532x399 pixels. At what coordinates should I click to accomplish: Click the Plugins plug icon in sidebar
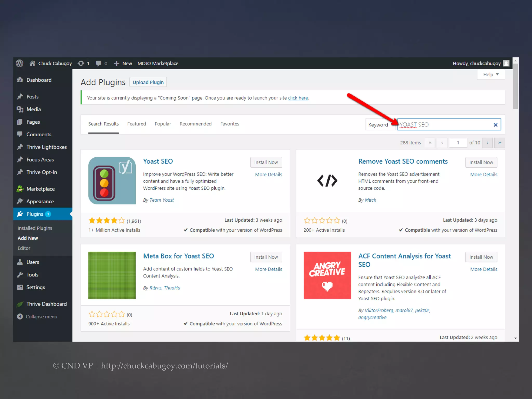pyautogui.click(x=20, y=214)
